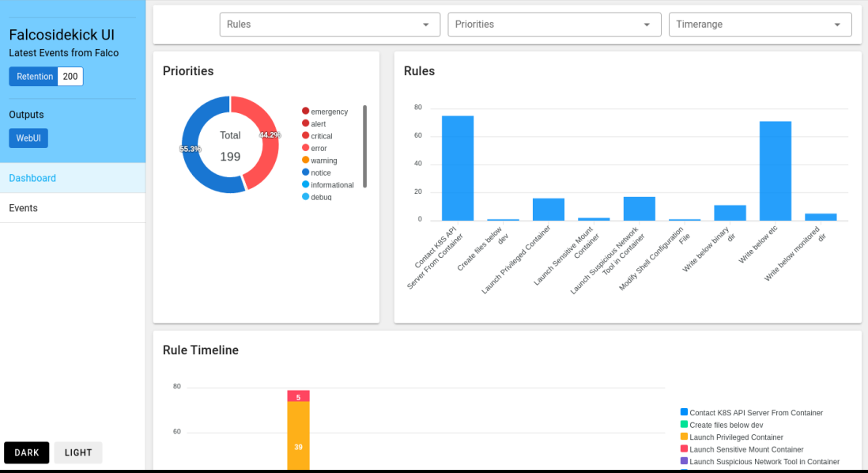Toggle warning priority legend dot
The image size is (868, 473).
pyautogui.click(x=306, y=161)
